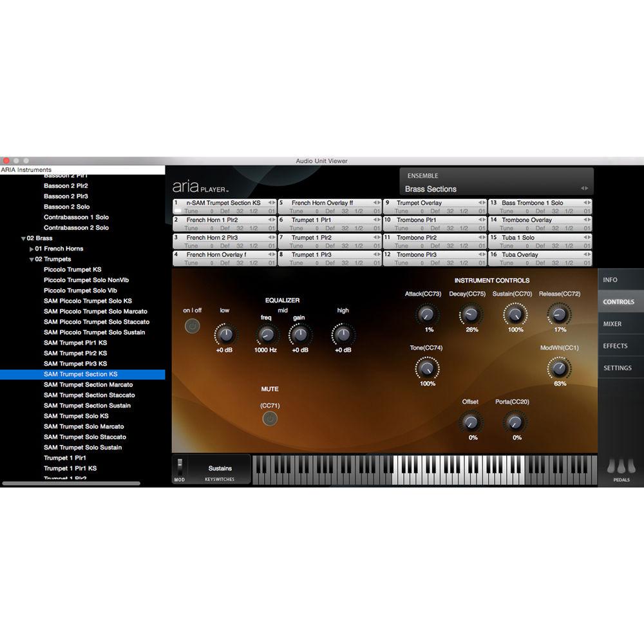The width and height of the screenshot is (644, 644).
Task: Toggle the equalizer on/off power button
Action: tap(192, 326)
